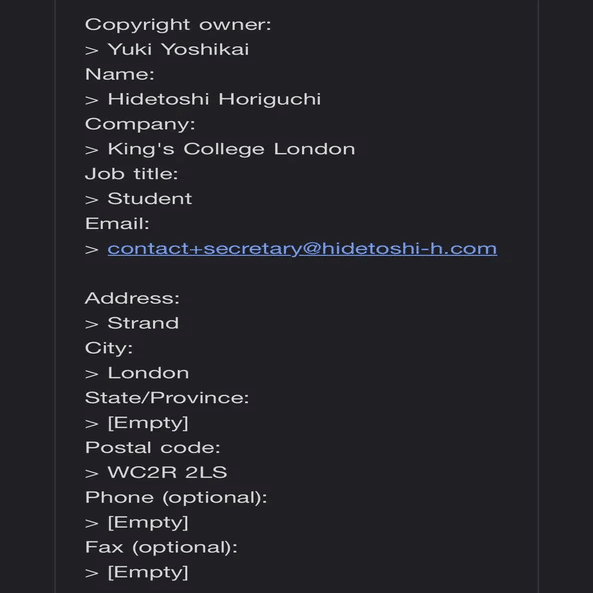The height and width of the screenshot is (593, 593).
Task: Click the 'Company:' field label
Action: (x=140, y=124)
